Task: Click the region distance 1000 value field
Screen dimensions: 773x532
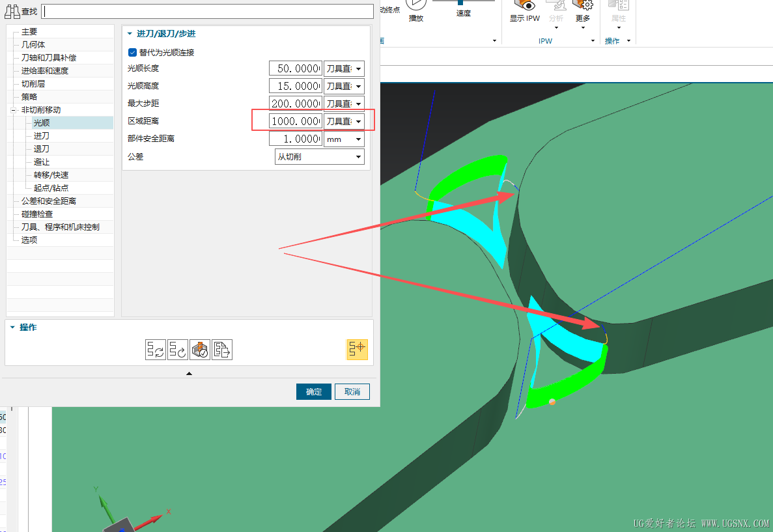Action: 296,121
